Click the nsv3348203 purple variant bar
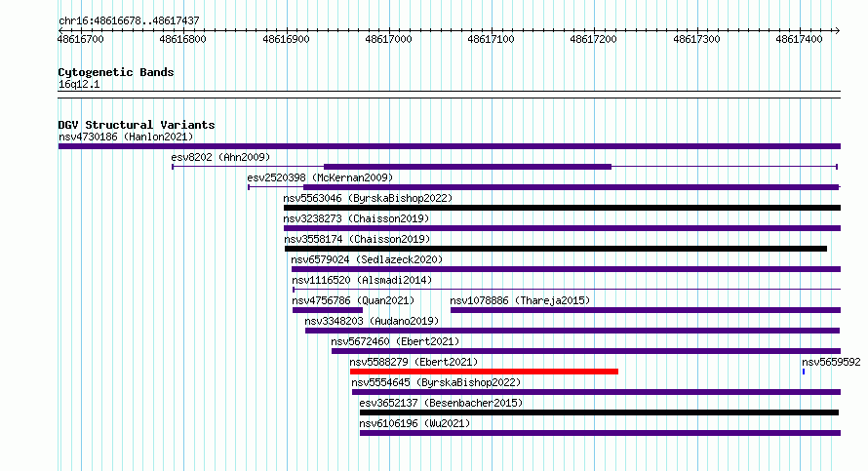868x471 pixels. 572,331
